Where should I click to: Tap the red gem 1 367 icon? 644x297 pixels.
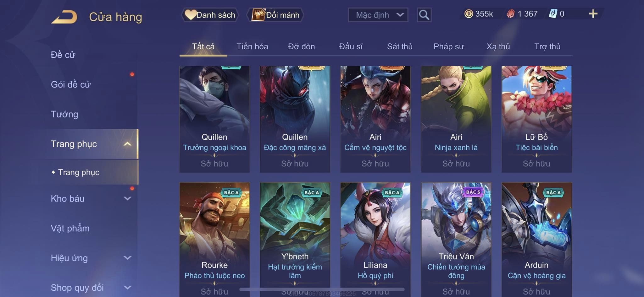pos(511,14)
